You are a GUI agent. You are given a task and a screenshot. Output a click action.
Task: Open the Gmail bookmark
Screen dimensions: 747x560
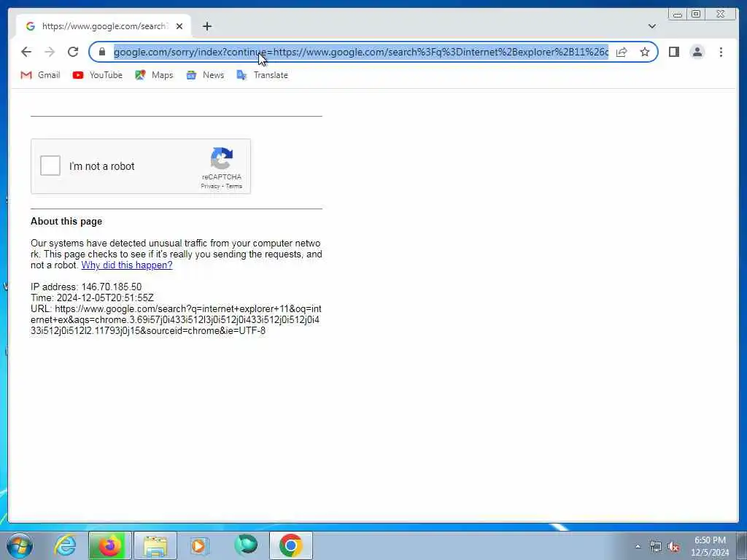41,75
